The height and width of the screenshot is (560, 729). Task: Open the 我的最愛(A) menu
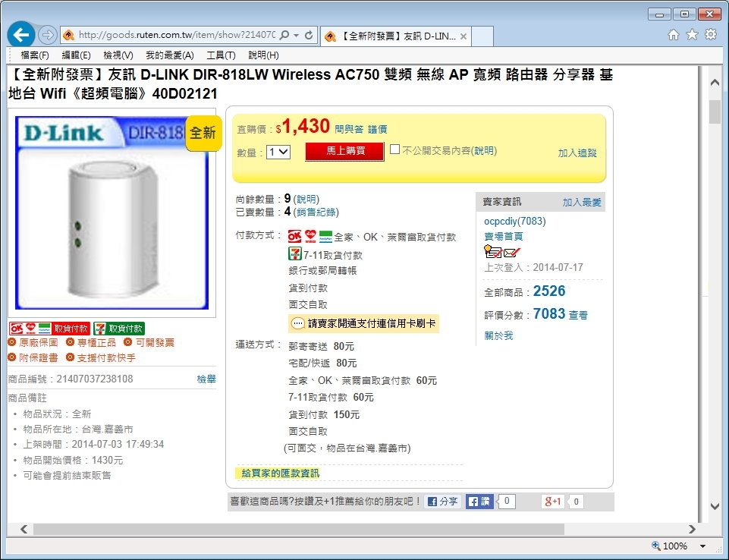(x=170, y=55)
